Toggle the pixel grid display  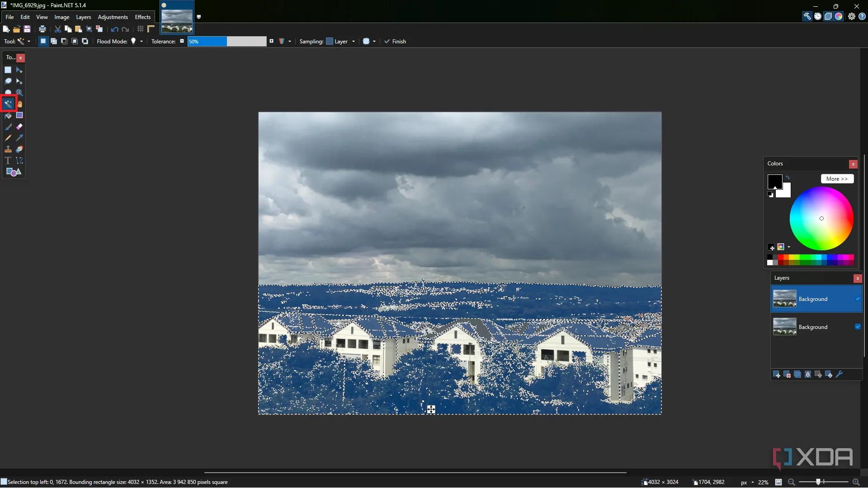pos(141,29)
